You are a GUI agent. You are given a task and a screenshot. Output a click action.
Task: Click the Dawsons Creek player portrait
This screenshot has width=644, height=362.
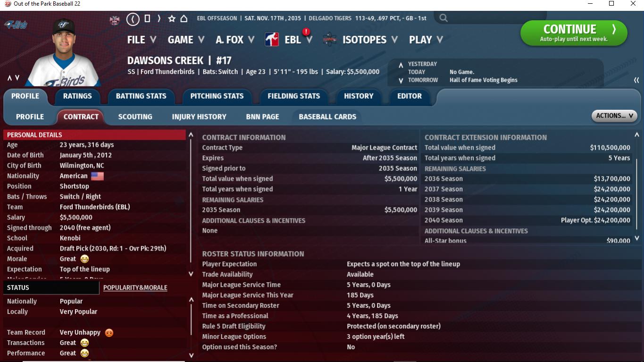pyautogui.click(x=63, y=52)
